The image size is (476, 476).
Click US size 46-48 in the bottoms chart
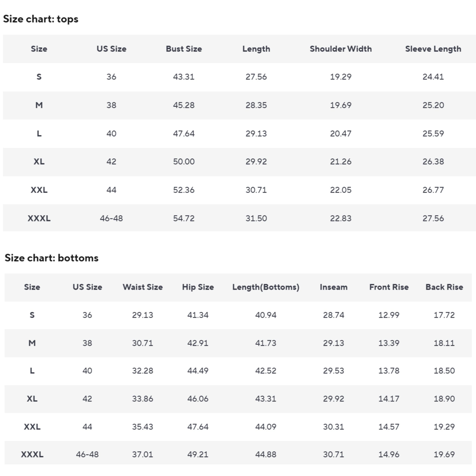point(87,454)
